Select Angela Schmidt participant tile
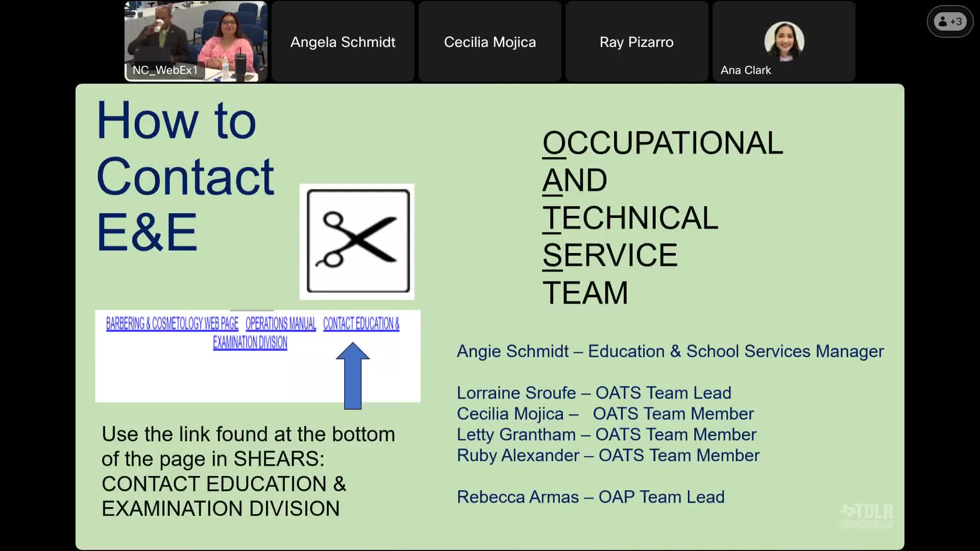Image resolution: width=980 pixels, height=551 pixels. click(x=343, y=42)
